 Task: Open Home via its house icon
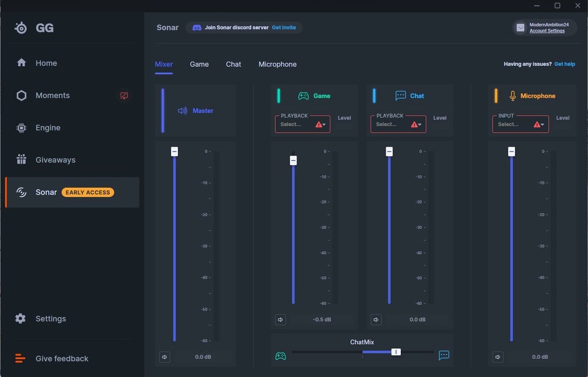click(x=21, y=63)
